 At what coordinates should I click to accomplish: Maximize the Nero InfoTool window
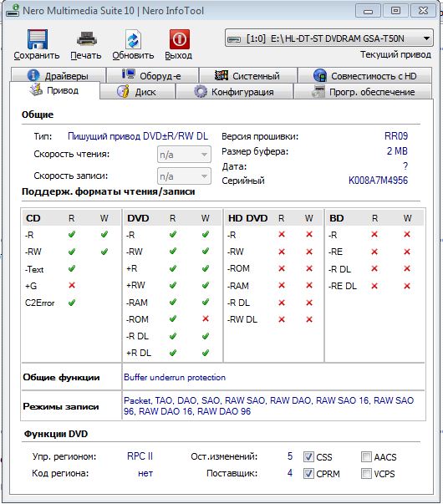(x=395, y=11)
